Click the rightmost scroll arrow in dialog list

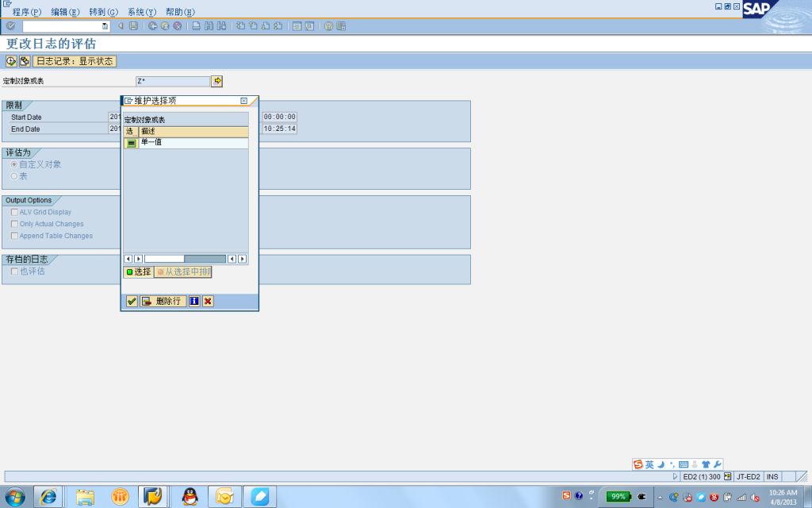(x=242, y=259)
